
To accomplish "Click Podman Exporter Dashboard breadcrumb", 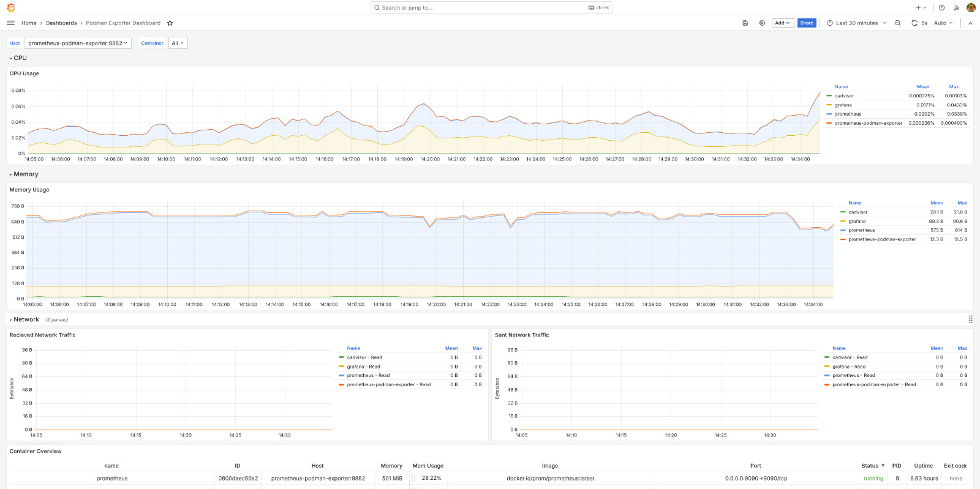I will pos(123,23).
